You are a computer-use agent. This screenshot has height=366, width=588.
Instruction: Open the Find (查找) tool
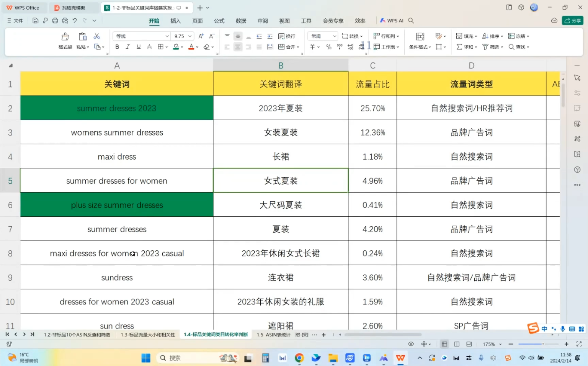tap(519, 47)
